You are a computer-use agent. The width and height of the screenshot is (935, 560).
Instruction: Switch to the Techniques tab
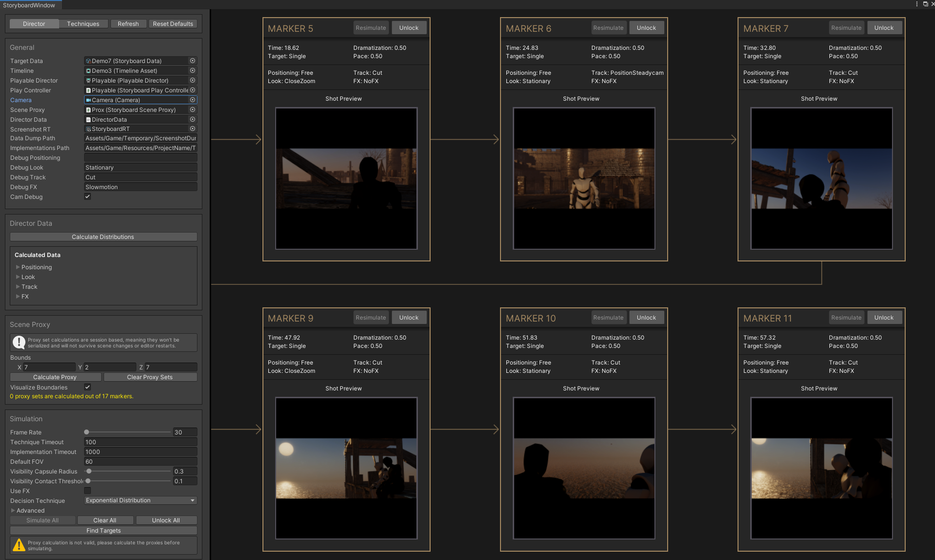tap(83, 23)
